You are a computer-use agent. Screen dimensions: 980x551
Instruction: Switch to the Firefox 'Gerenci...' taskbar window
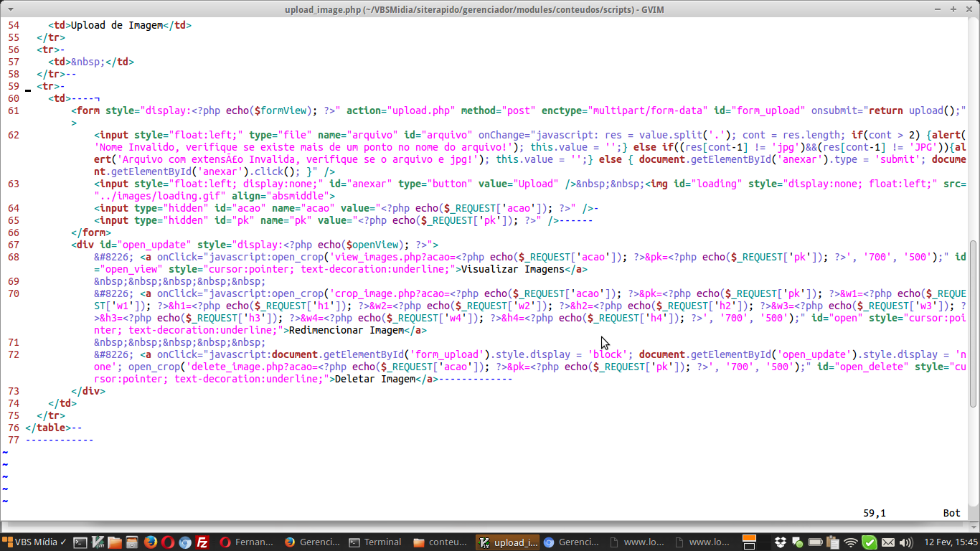(311, 542)
